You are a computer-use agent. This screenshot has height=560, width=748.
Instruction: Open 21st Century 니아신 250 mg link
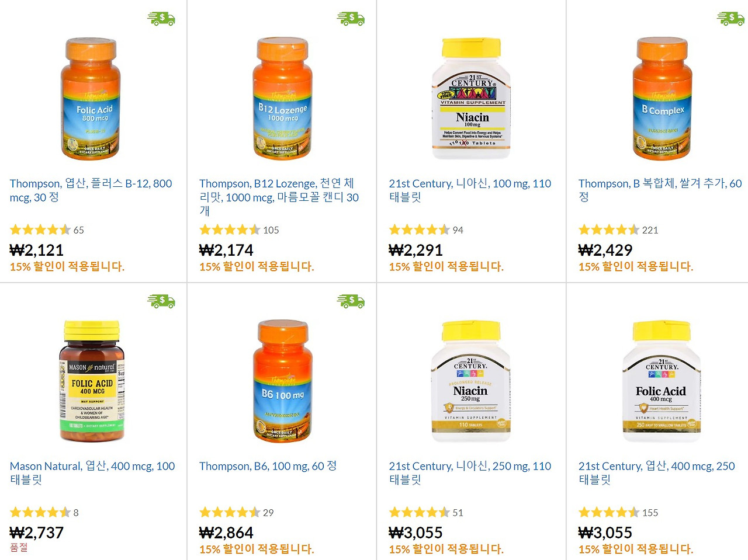coord(470,473)
